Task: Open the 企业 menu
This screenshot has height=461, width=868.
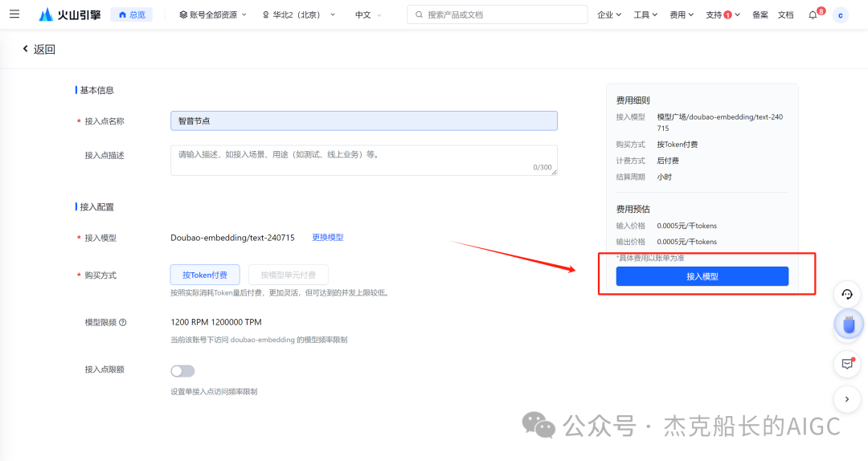Action: (609, 15)
